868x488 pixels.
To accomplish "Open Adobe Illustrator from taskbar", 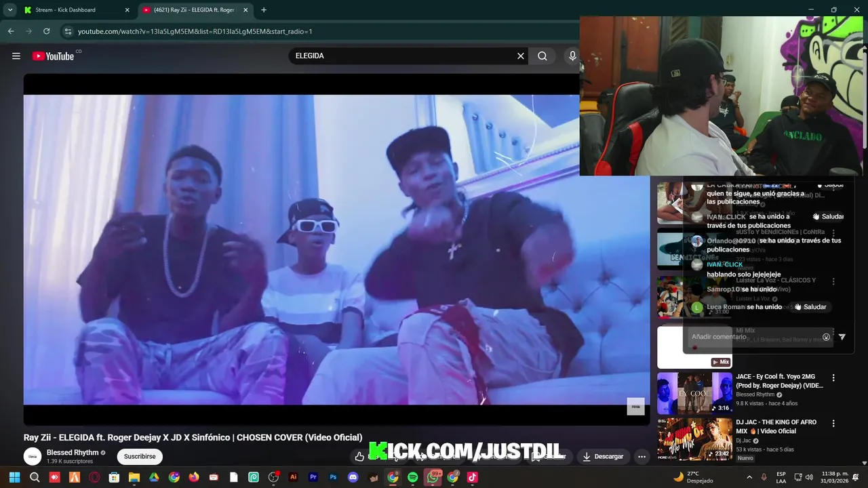I will coord(294,477).
